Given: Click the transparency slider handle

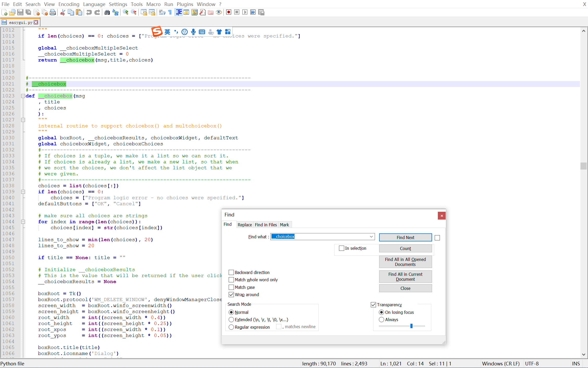Looking at the screenshot, I should [x=411, y=326].
